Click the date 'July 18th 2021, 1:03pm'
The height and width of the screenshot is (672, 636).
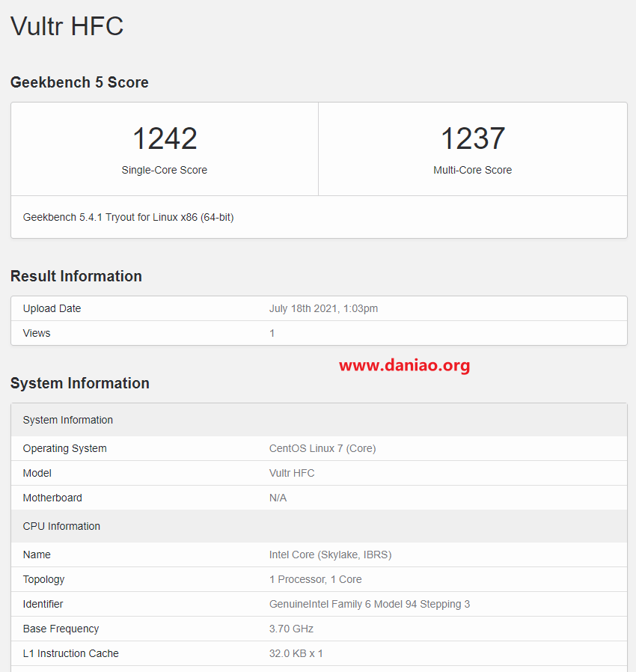(x=323, y=308)
